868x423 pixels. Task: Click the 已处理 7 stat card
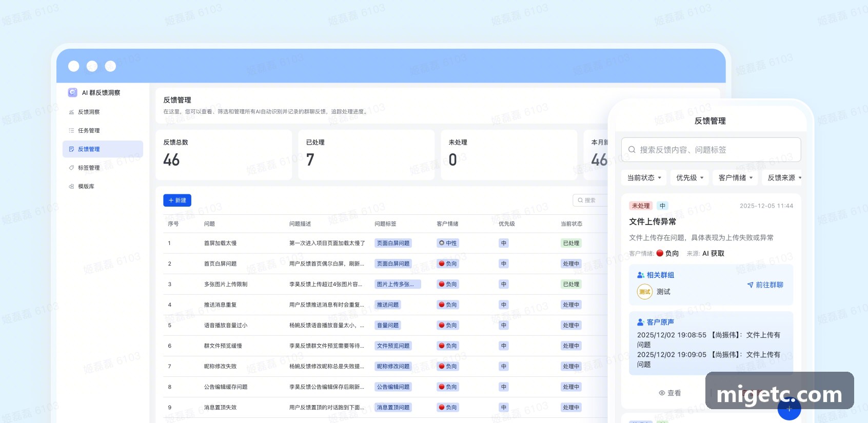click(366, 154)
